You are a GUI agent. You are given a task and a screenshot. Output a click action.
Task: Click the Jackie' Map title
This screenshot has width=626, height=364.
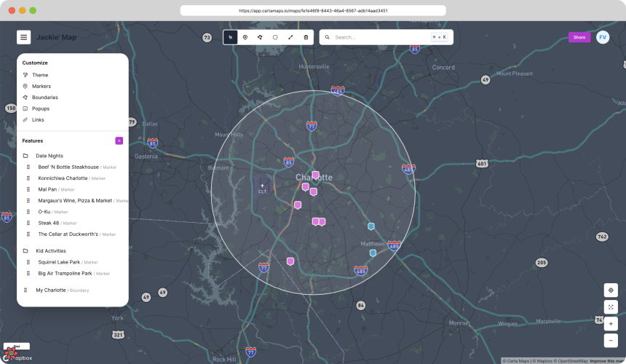coord(56,37)
